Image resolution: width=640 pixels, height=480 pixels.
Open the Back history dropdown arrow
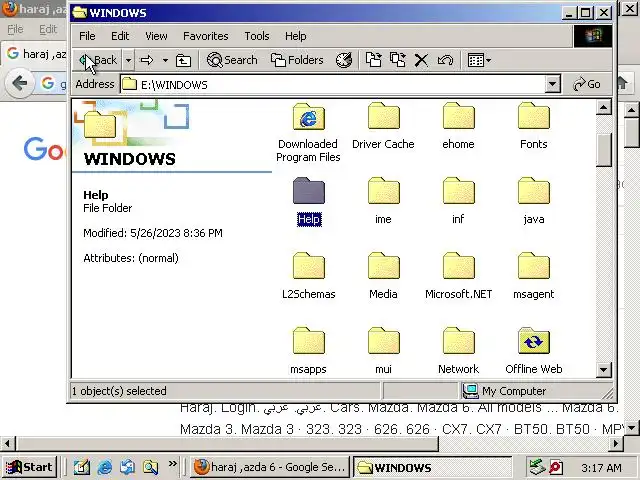128,60
